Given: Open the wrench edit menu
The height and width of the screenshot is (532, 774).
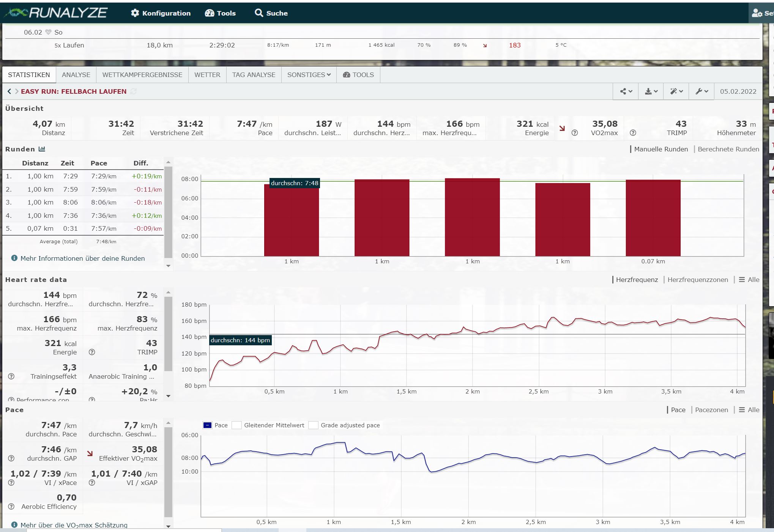Looking at the screenshot, I should click(701, 91).
